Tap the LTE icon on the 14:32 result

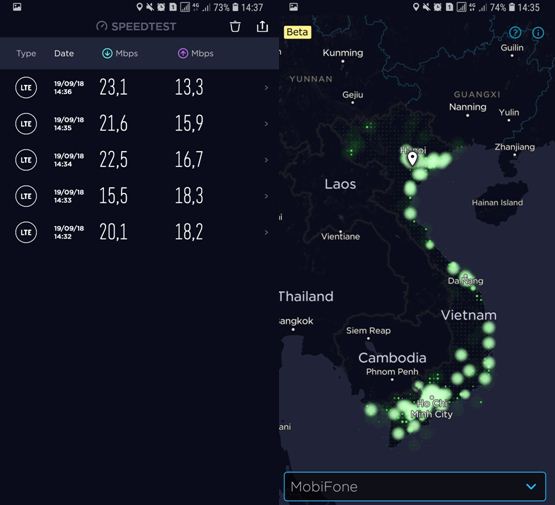click(x=26, y=232)
